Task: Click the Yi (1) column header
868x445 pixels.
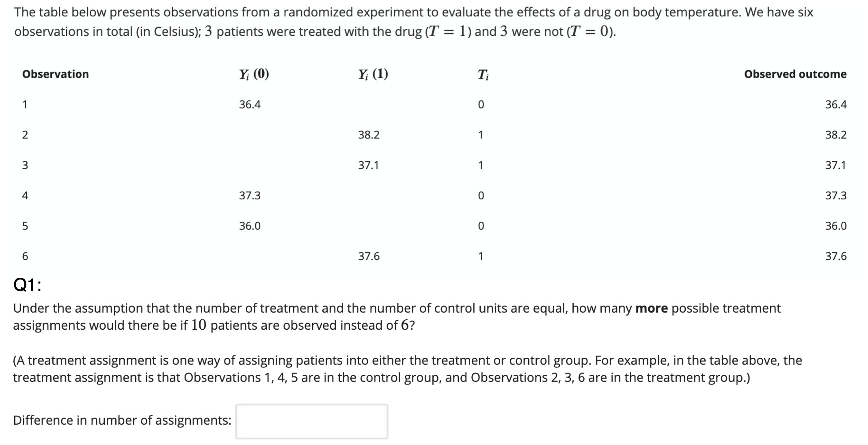Action: (373, 74)
